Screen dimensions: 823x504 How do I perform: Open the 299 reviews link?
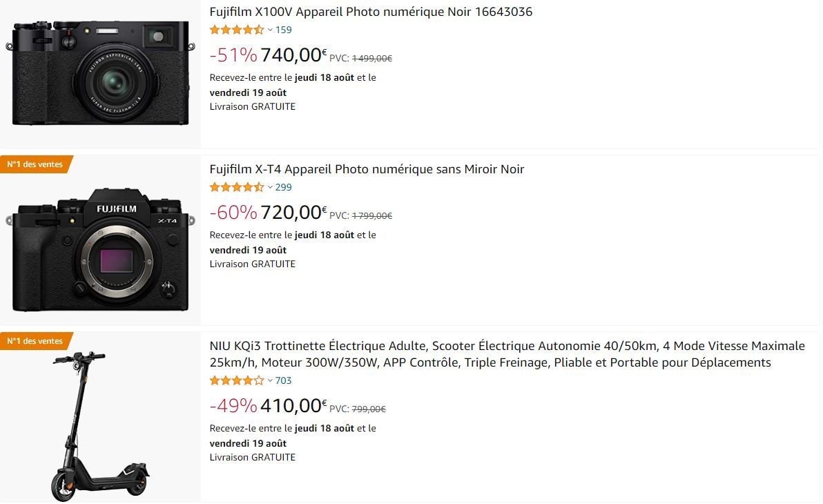pos(284,187)
